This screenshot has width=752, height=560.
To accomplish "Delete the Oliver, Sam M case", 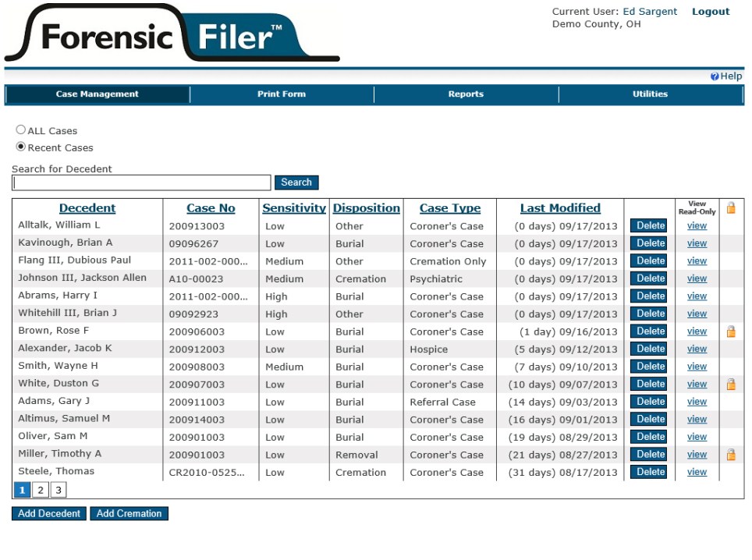I will tap(649, 437).
